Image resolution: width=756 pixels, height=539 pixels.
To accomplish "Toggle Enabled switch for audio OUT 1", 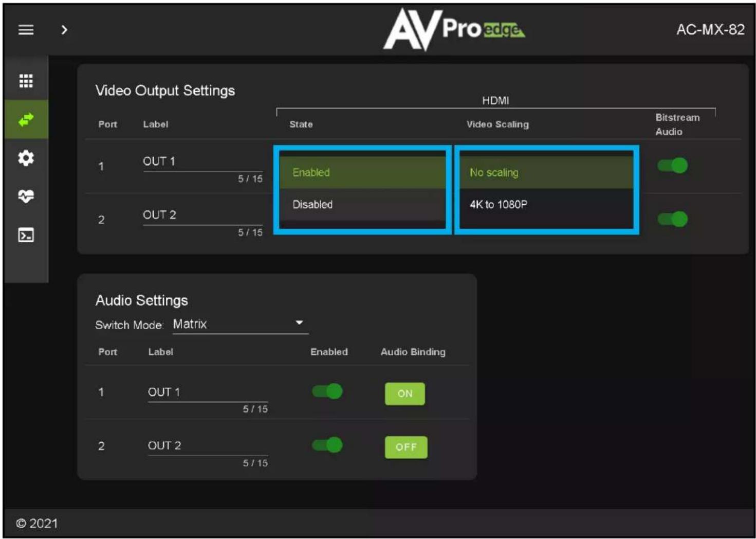I will point(327,391).
